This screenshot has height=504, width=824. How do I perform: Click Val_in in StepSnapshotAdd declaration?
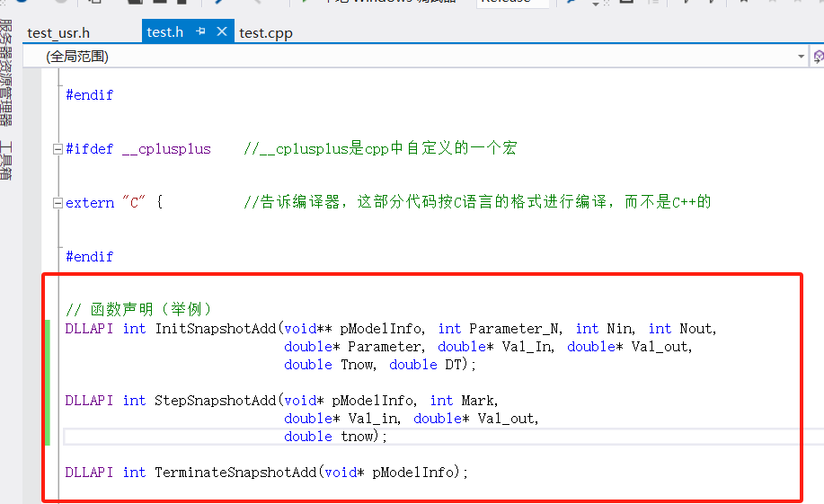[373, 419]
